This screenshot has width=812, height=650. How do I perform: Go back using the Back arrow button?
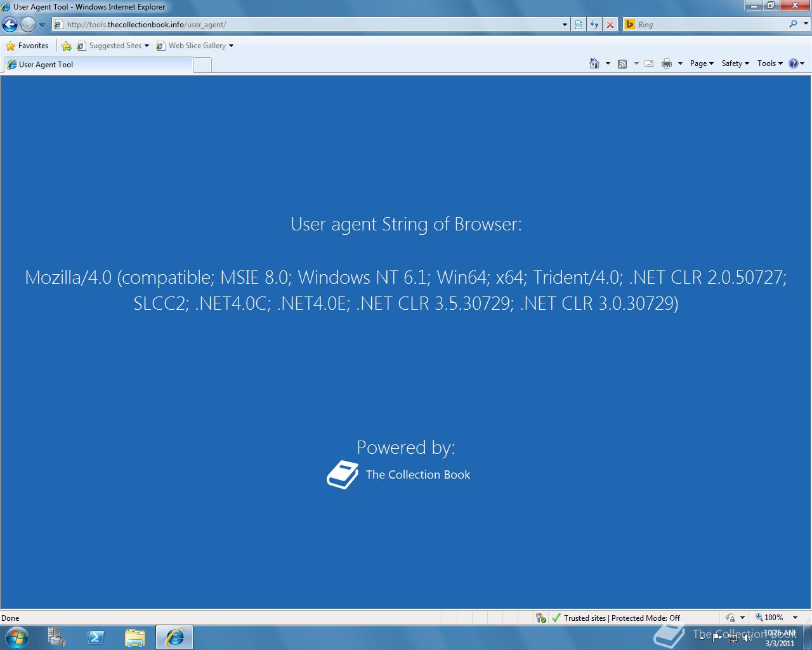(x=10, y=24)
